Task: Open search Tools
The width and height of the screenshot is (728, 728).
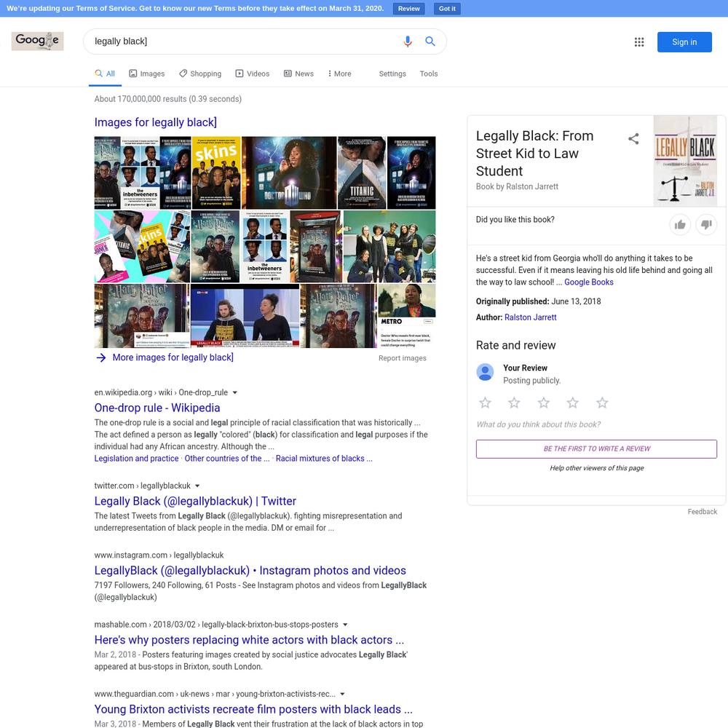Action: [x=429, y=74]
